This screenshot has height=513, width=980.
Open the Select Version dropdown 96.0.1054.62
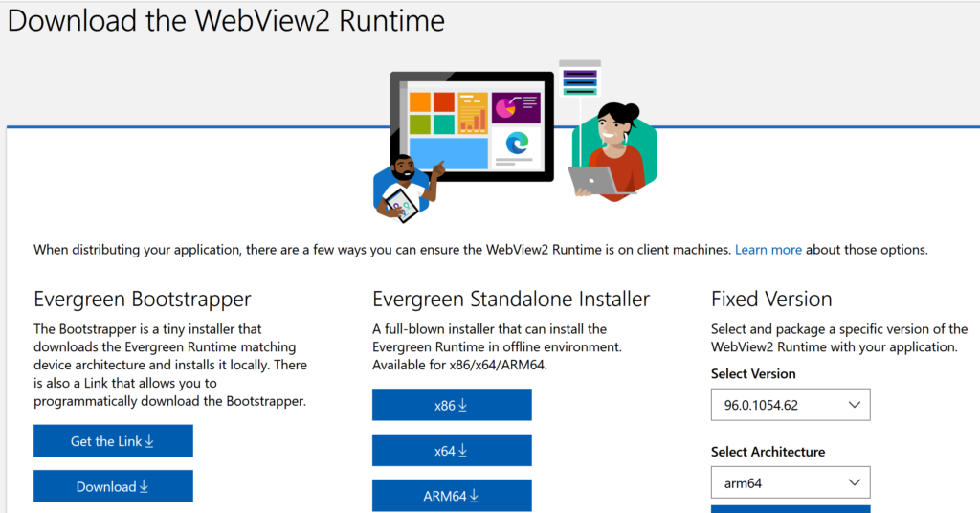(791, 405)
